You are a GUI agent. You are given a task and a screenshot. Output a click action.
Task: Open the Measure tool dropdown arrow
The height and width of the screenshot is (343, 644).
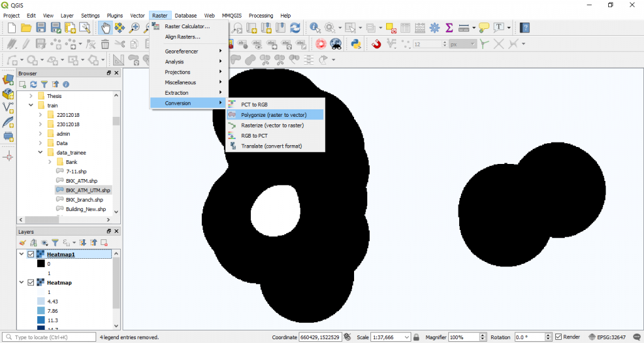click(x=474, y=28)
